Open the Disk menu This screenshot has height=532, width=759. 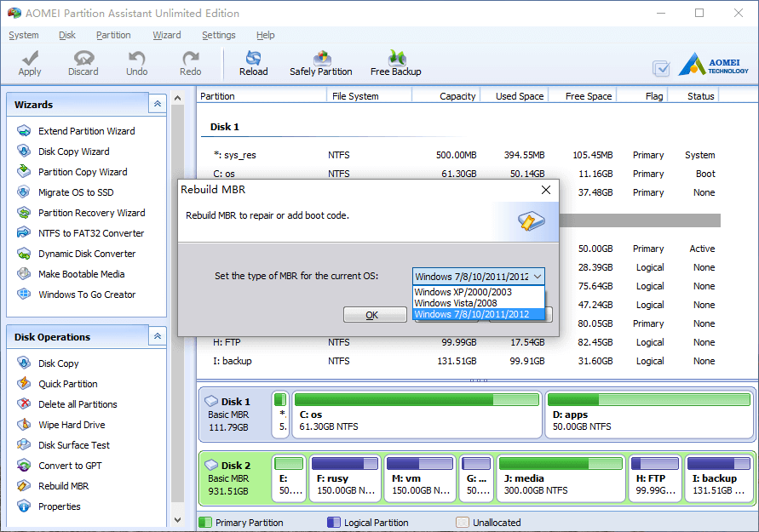[67, 35]
